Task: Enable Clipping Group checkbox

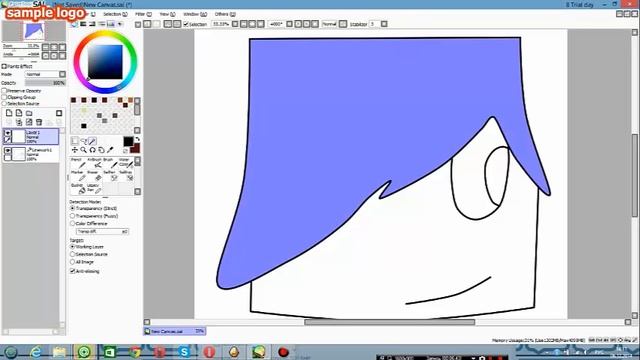Action: (x=4, y=97)
